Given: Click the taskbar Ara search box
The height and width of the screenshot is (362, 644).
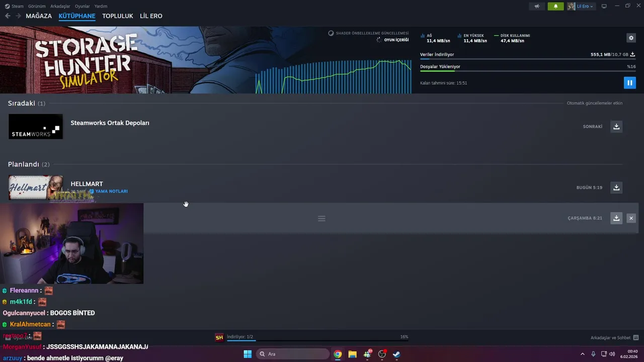Looking at the screenshot, I should (x=293, y=354).
